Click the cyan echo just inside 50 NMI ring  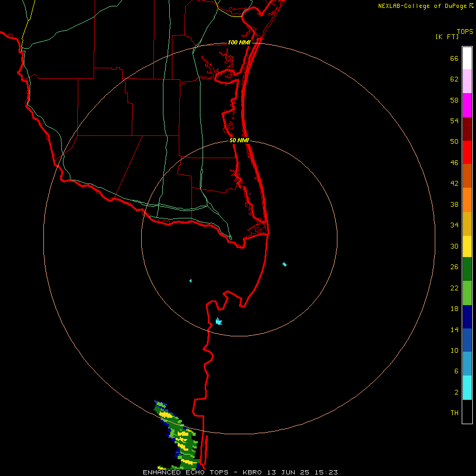(x=218, y=321)
